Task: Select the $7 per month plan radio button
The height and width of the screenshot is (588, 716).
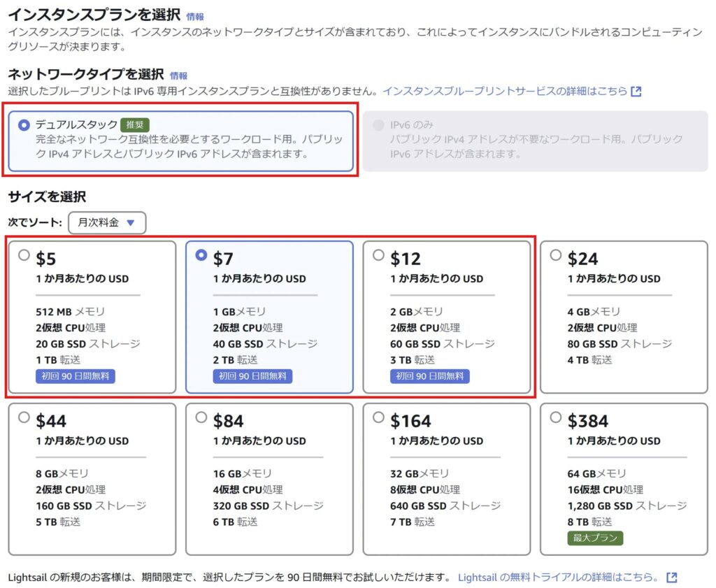Action: 201,255
